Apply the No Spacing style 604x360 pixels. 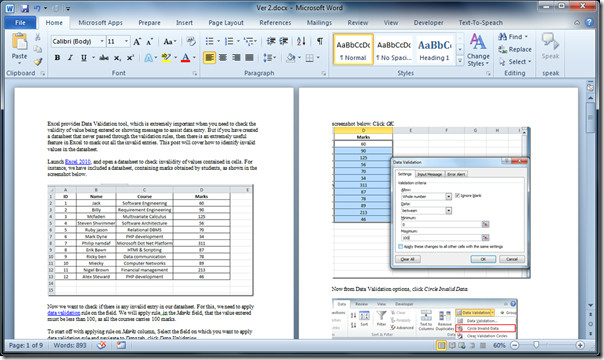(x=394, y=50)
